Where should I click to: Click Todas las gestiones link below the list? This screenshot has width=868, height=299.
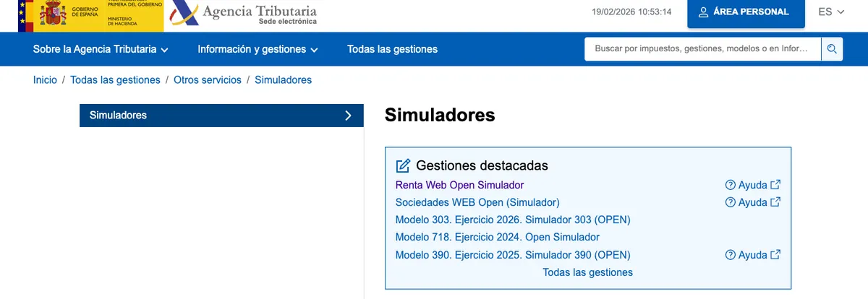(587, 272)
